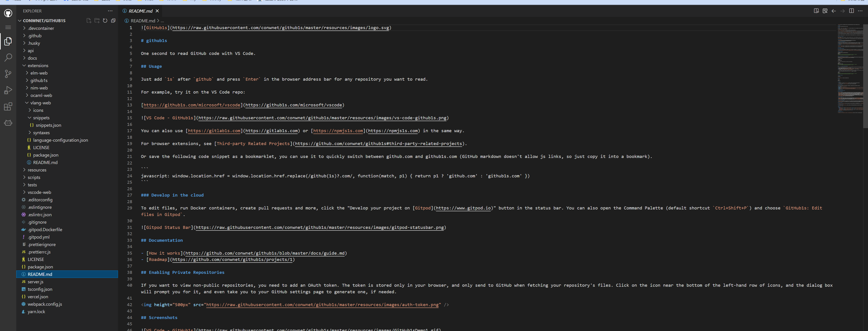This screenshot has width=868, height=331.
Task: Select the README.md editor tab
Action: 141,11
